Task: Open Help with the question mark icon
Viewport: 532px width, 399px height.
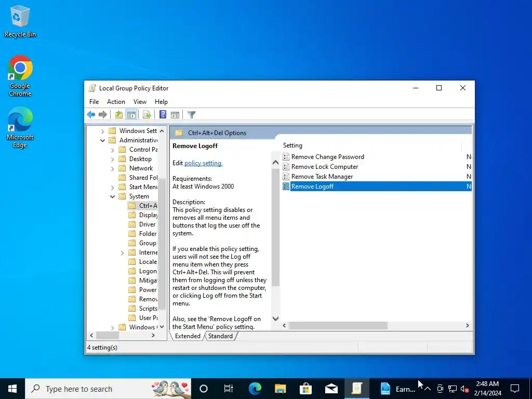Action: (163, 115)
